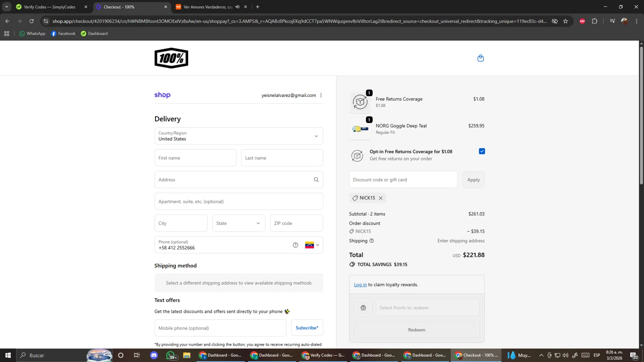Click the ABP adblock extension icon

(582, 21)
